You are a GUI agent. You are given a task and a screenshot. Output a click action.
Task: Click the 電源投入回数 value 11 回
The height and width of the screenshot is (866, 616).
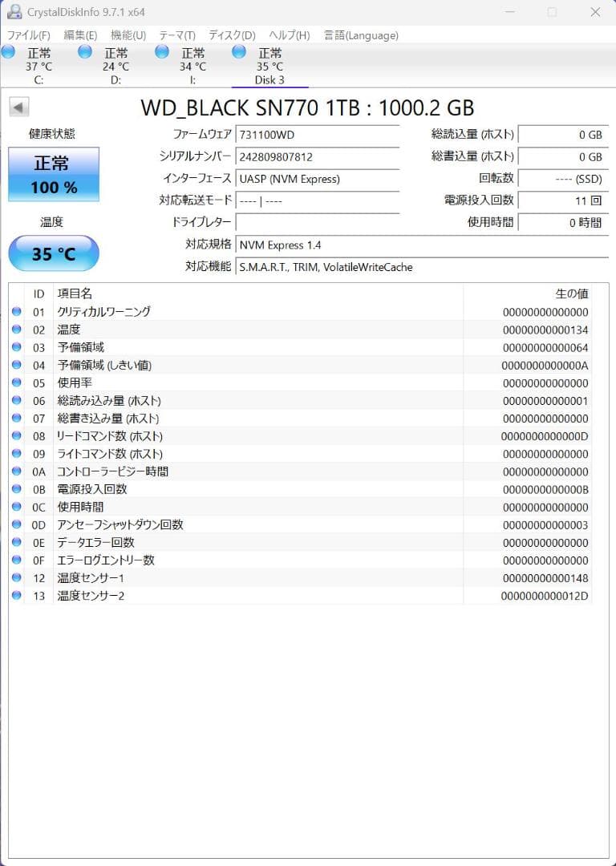pyautogui.click(x=562, y=200)
